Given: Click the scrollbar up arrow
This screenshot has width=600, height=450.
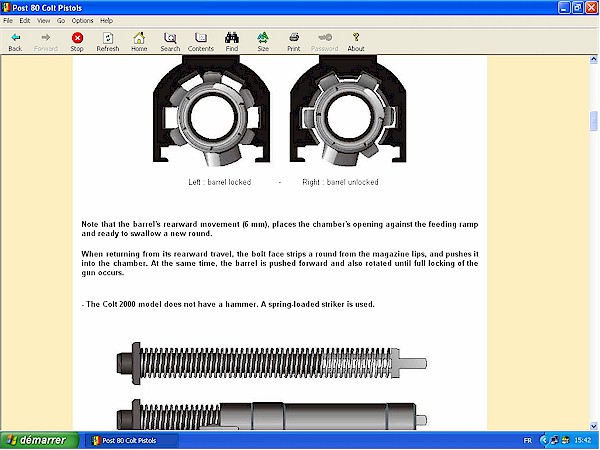Looking at the screenshot, I should coord(593,59).
